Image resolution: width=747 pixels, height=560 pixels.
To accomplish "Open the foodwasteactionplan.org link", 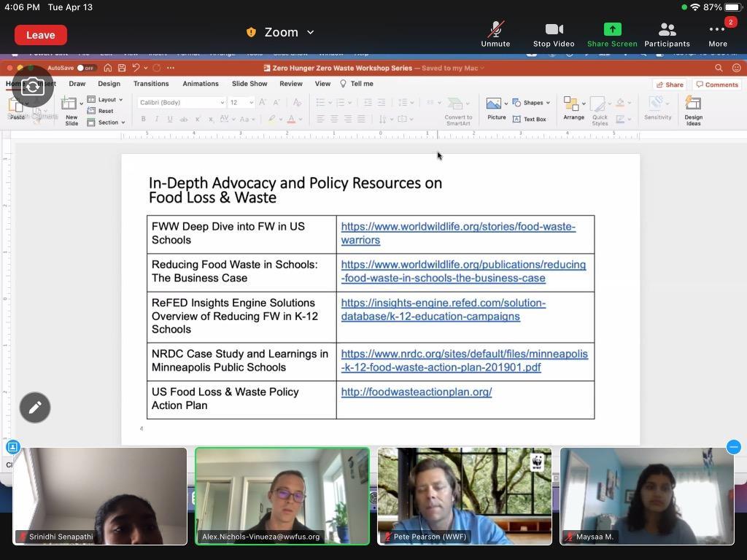I will pos(416,392).
